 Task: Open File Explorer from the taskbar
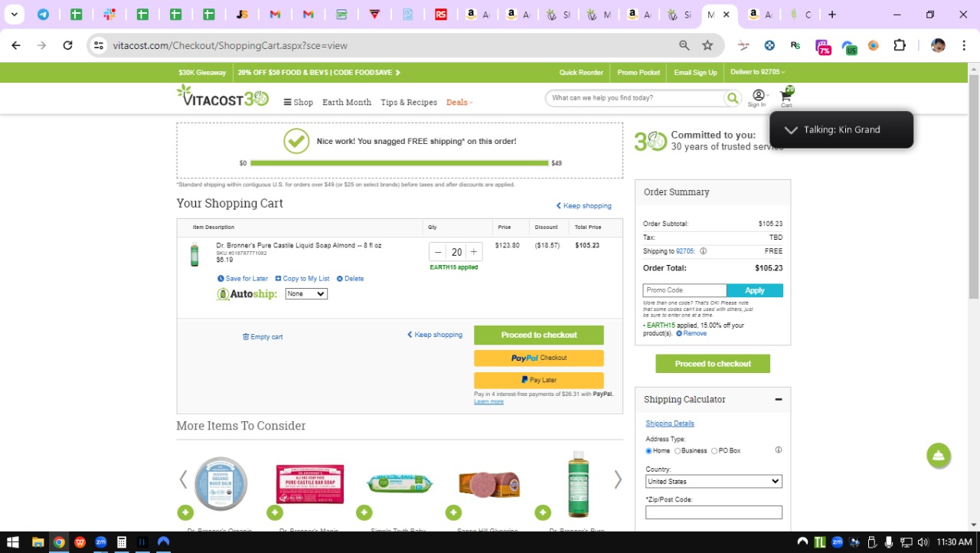(38, 542)
